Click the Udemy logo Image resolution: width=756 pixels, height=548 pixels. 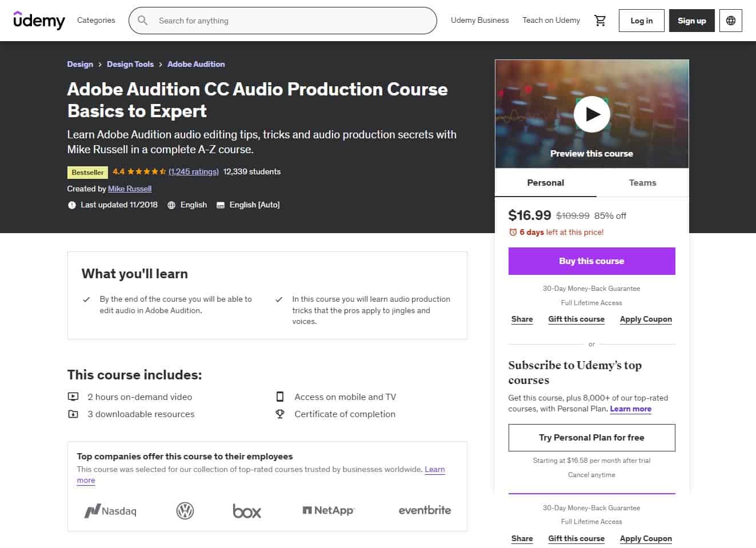(x=39, y=20)
